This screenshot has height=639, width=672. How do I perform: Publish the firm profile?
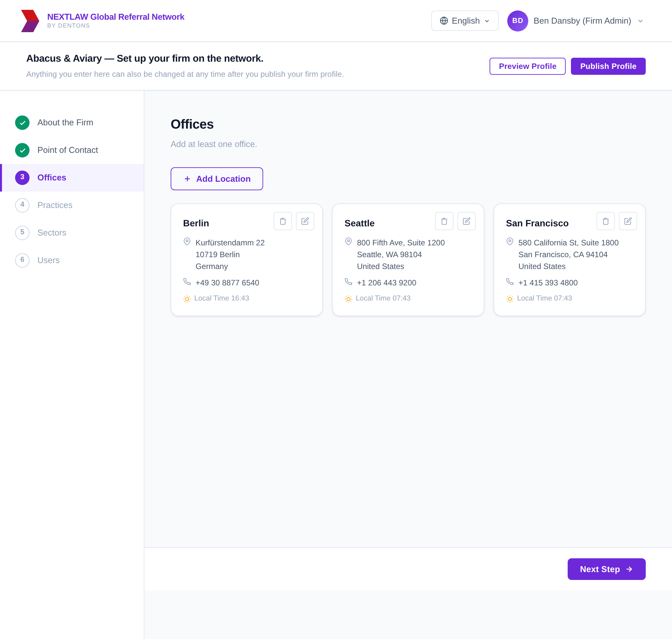tap(608, 66)
